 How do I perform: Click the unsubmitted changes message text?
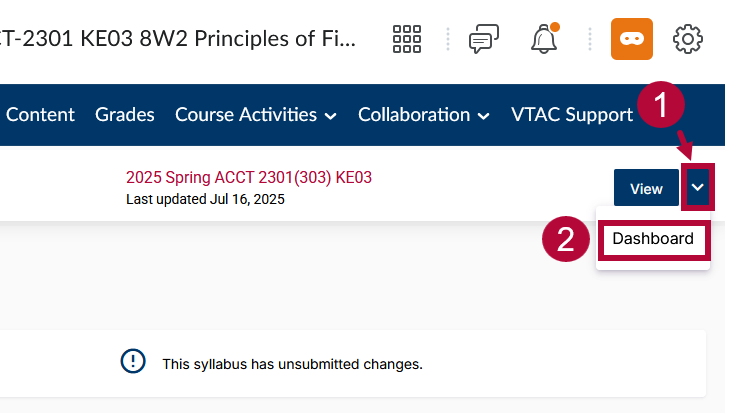tap(292, 364)
